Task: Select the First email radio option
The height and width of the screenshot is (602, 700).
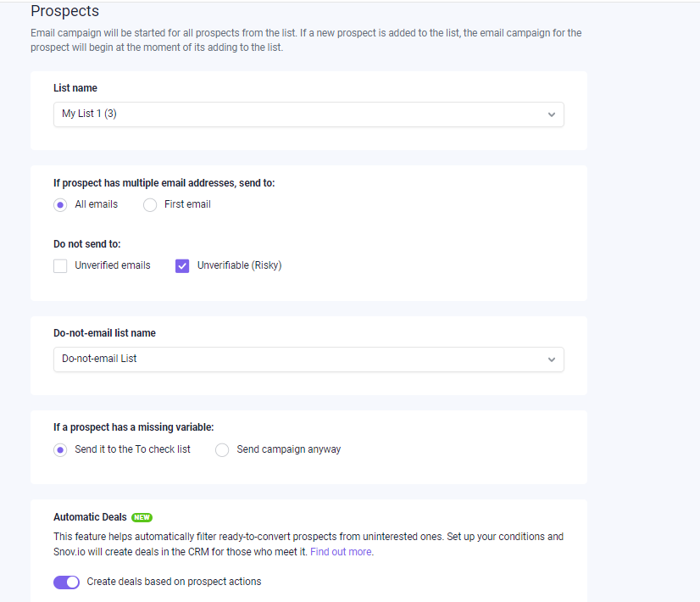Action: click(150, 205)
